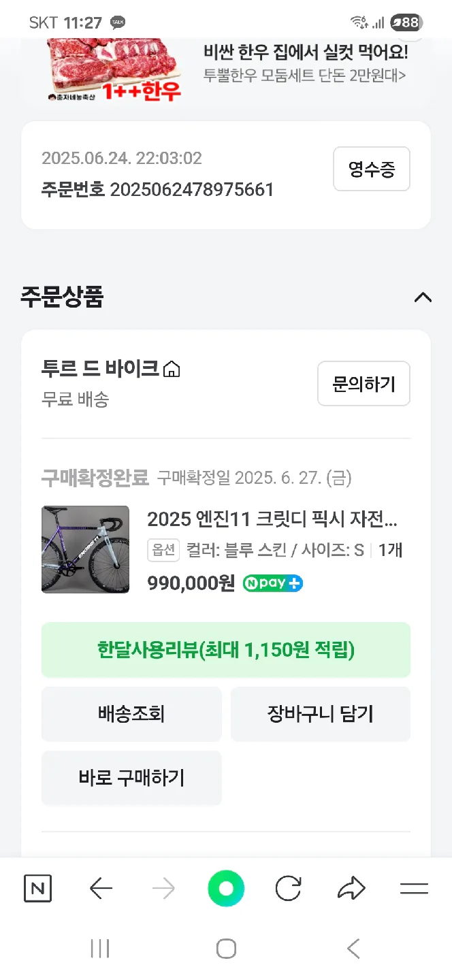Tap the Android recent apps button

[x=100, y=949]
